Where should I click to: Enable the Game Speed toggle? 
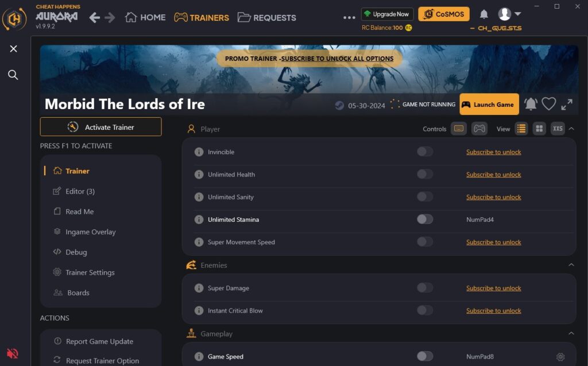click(x=425, y=356)
